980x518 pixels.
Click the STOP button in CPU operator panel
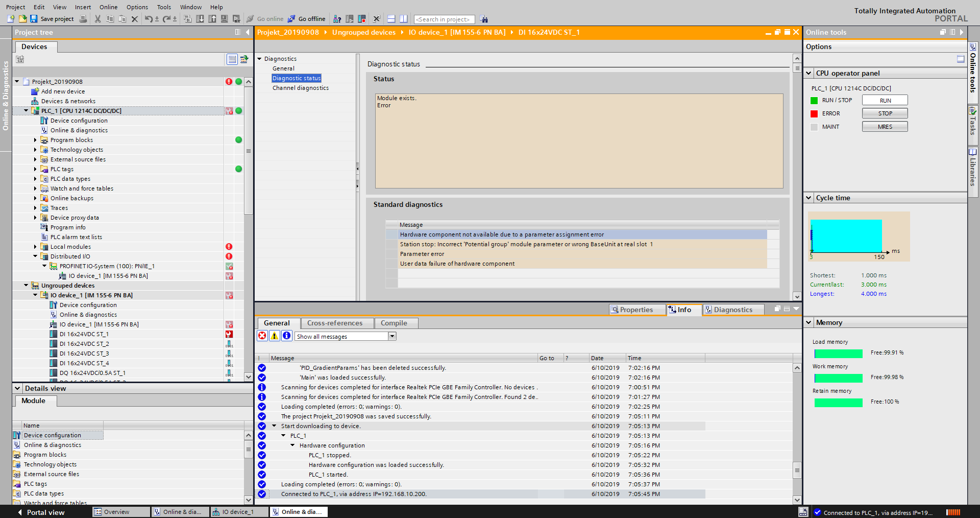[x=885, y=113]
